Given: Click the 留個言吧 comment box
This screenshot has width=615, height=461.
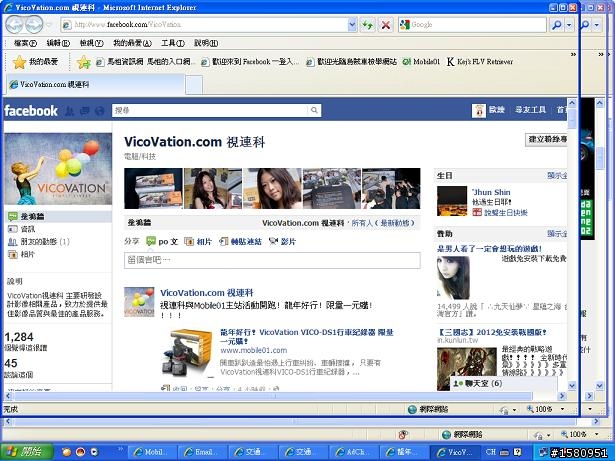Looking at the screenshot, I should [272, 261].
